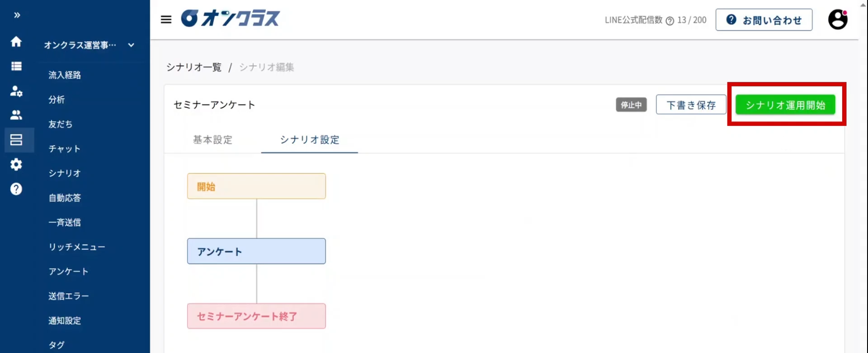Expand the sidebar with double chevron
This screenshot has width=868, height=353.
click(17, 15)
